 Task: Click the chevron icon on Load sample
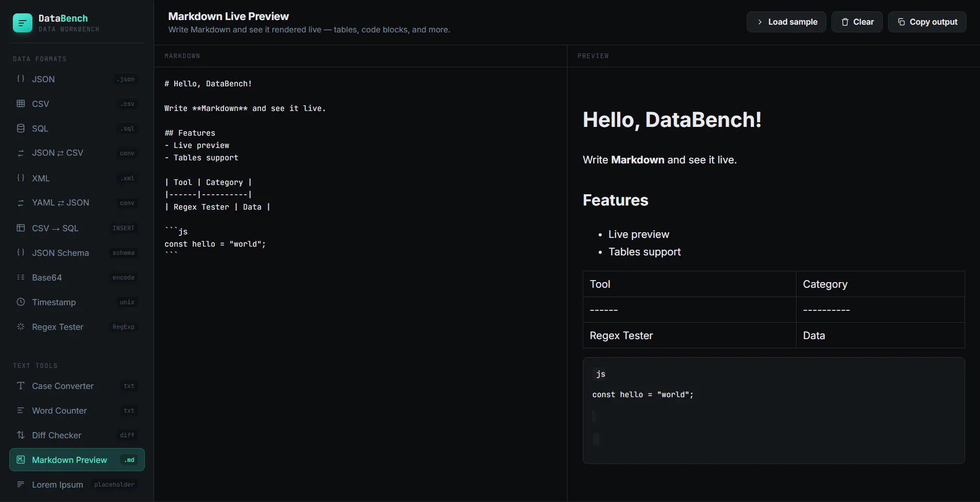(760, 22)
